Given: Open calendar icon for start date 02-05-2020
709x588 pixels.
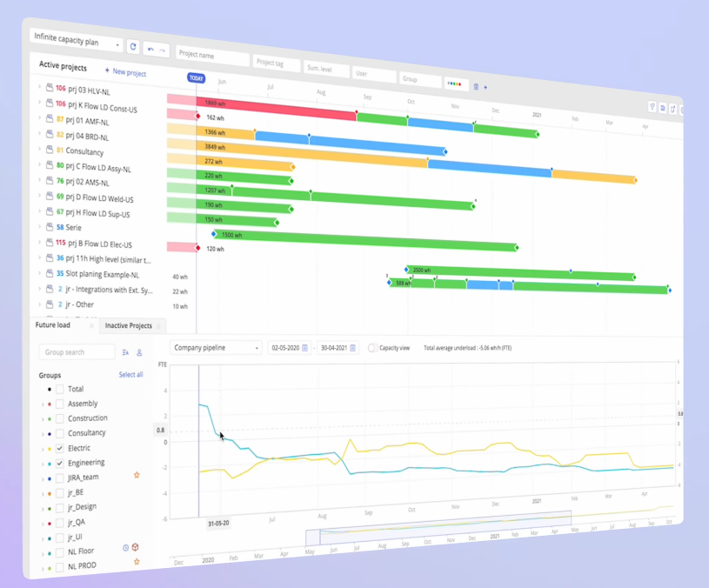Looking at the screenshot, I should pyautogui.click(x=304, y=348).
